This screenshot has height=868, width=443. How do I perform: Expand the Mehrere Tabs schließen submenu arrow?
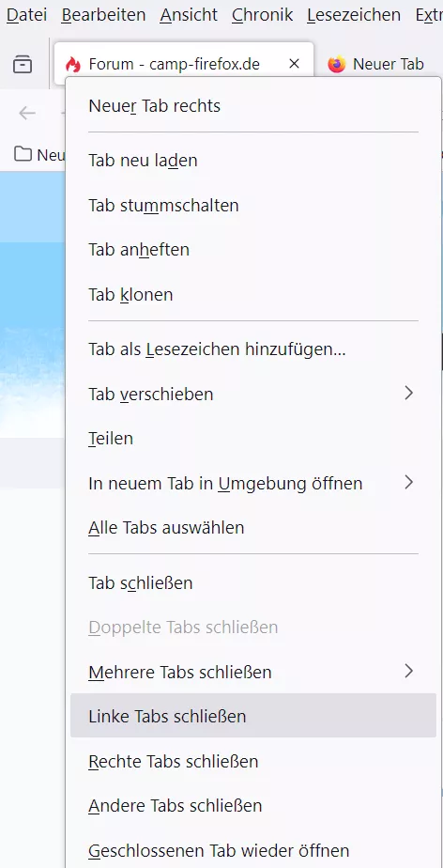tap(408, 672)
